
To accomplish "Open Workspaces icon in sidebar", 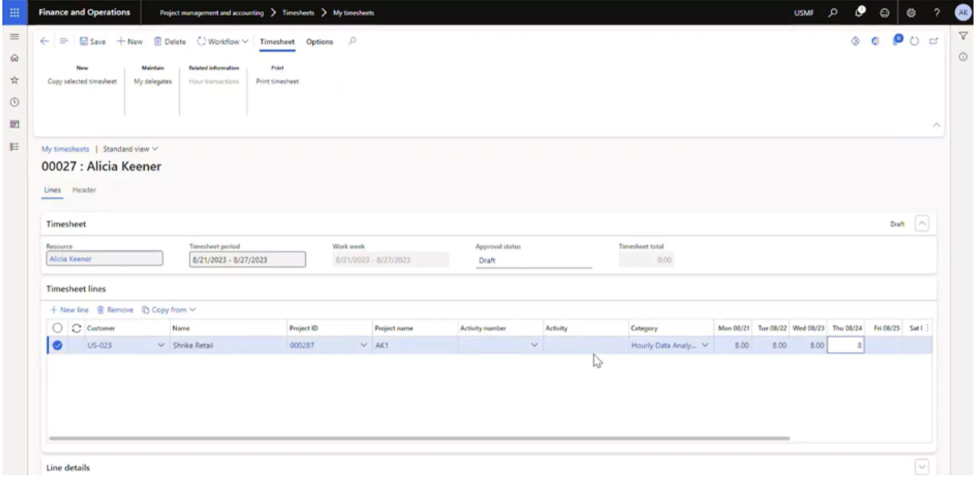I will (x=13, y=124).
